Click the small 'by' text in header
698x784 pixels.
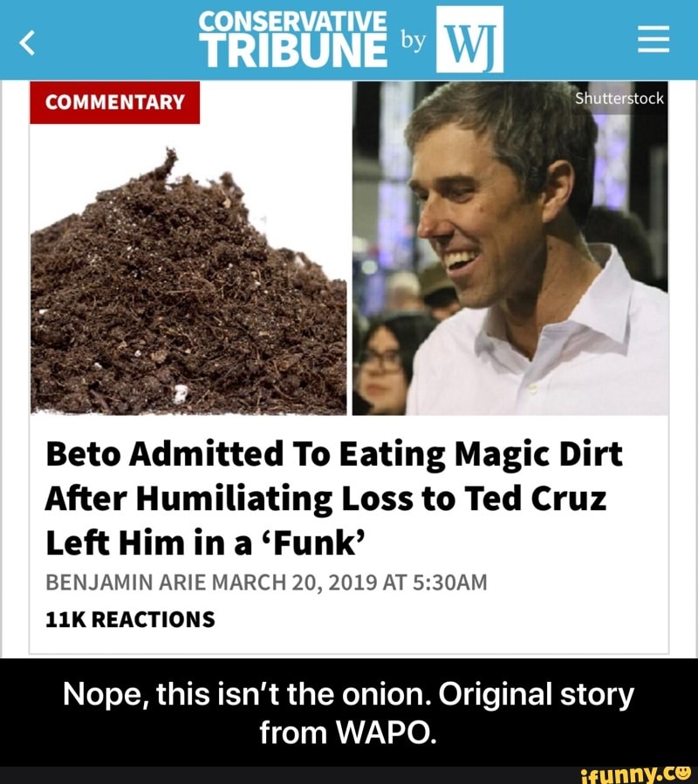click(412, 40)
